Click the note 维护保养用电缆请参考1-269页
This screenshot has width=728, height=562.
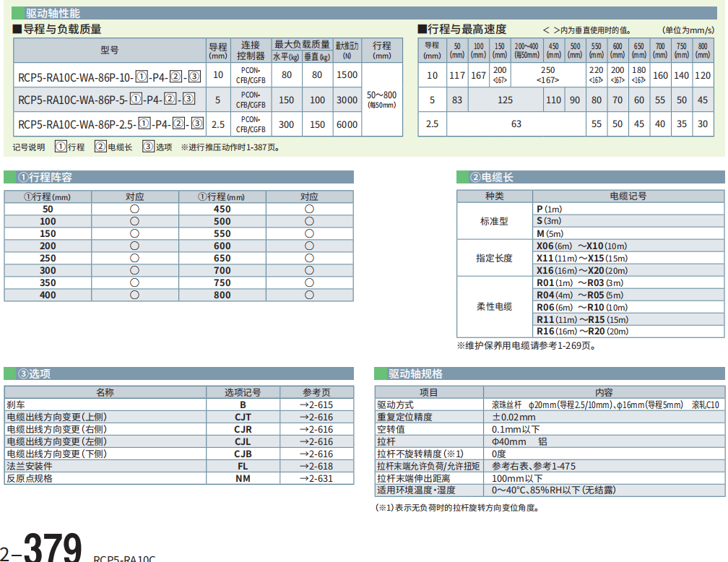tap(526, 345)
